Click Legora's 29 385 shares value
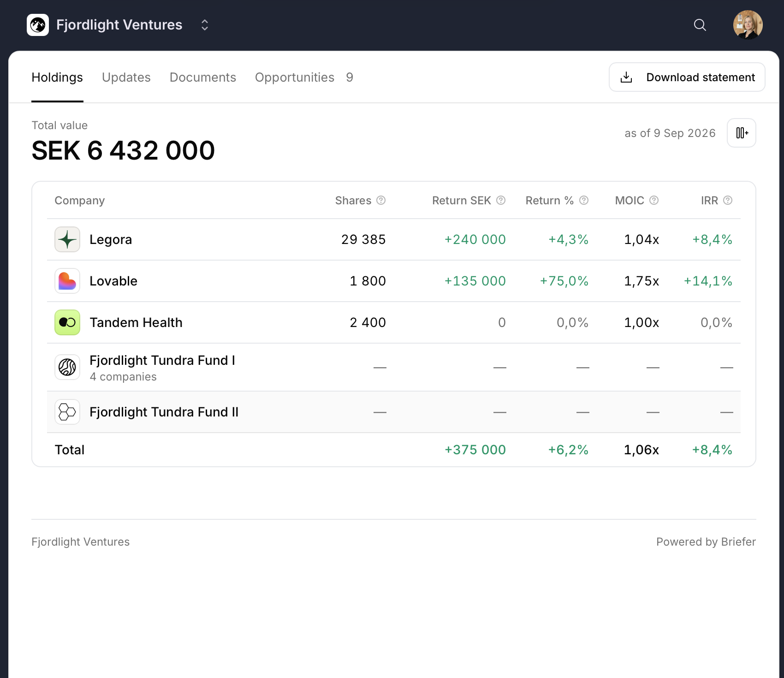 pos(363,239)
